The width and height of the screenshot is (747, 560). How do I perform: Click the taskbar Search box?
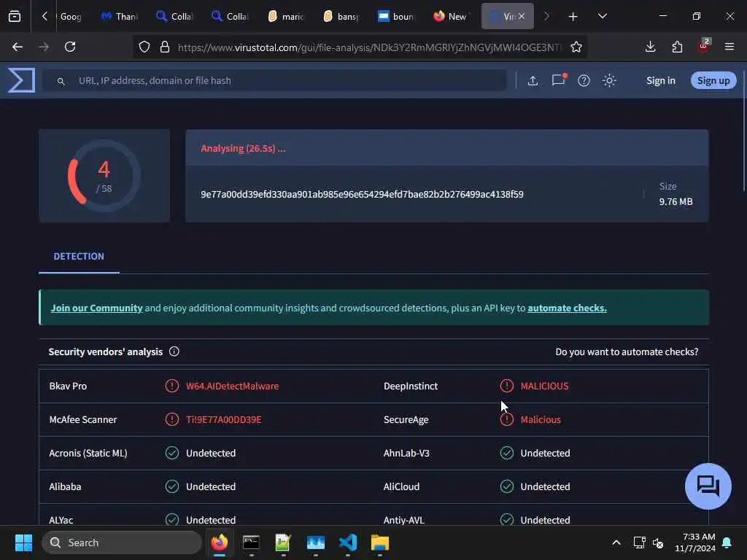click(122, 542)
